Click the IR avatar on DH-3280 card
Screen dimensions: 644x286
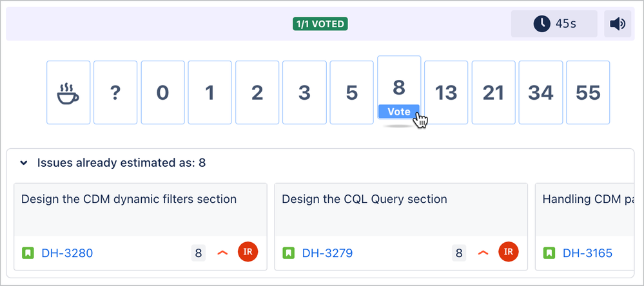click(x=248, y=252)
